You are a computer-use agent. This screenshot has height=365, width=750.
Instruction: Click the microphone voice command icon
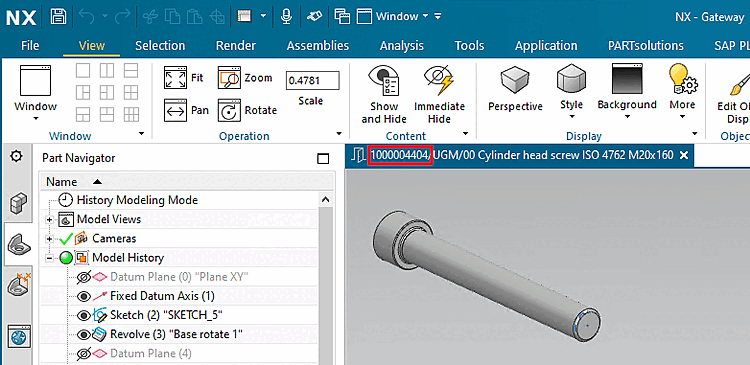click(x=286, y=17)
